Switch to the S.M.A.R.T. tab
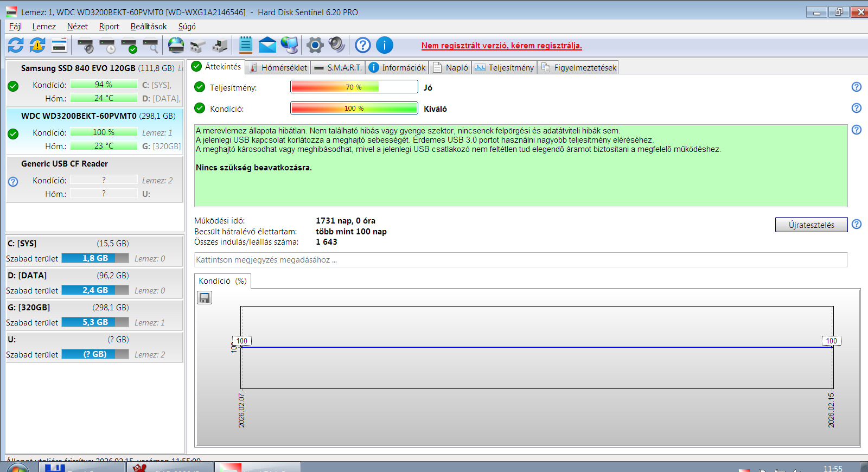868x472 pixels. pyautogui.click(x=337, y=67)
